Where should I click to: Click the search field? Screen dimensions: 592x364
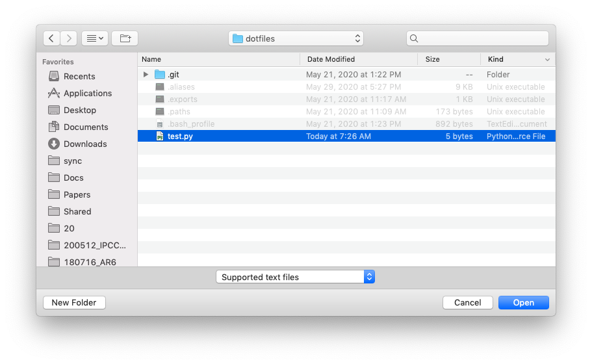point(478,38)
